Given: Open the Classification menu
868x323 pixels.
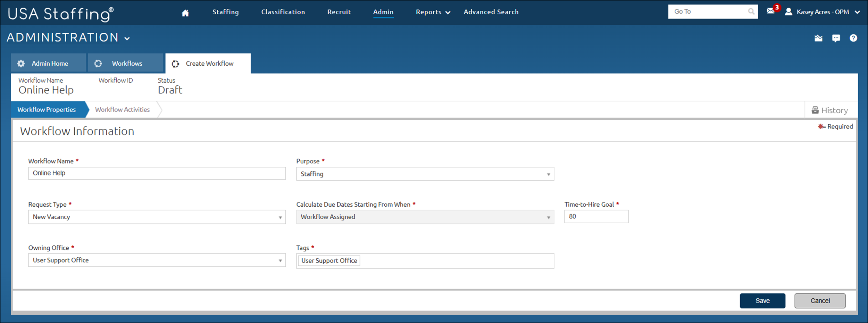Looking at the screenshot, I should click(x=283, y=12).
